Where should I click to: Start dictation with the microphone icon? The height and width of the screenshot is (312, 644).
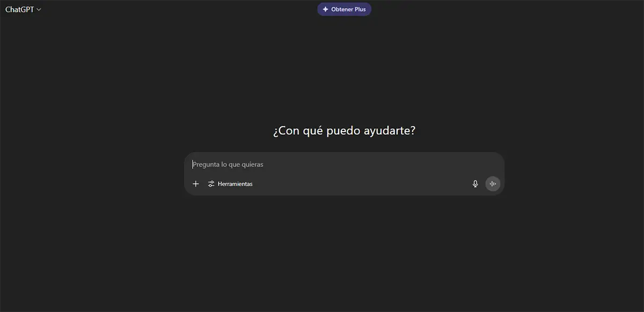(x=475, y=184)
